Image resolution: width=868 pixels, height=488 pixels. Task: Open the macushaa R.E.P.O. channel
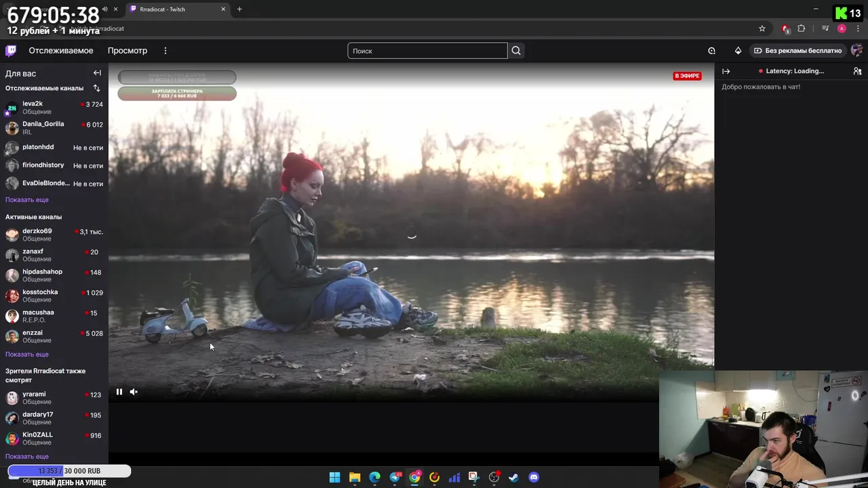(54, 316)
